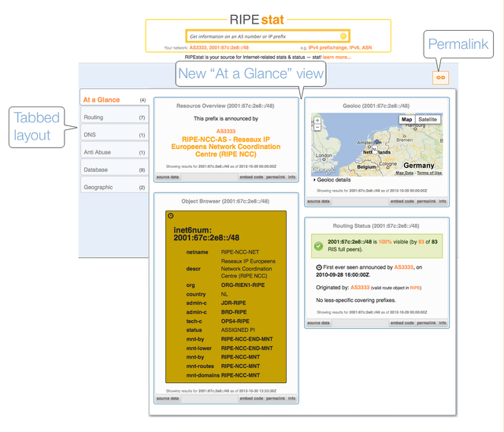
Task: Expand Geoloc details
Action: 332,180
